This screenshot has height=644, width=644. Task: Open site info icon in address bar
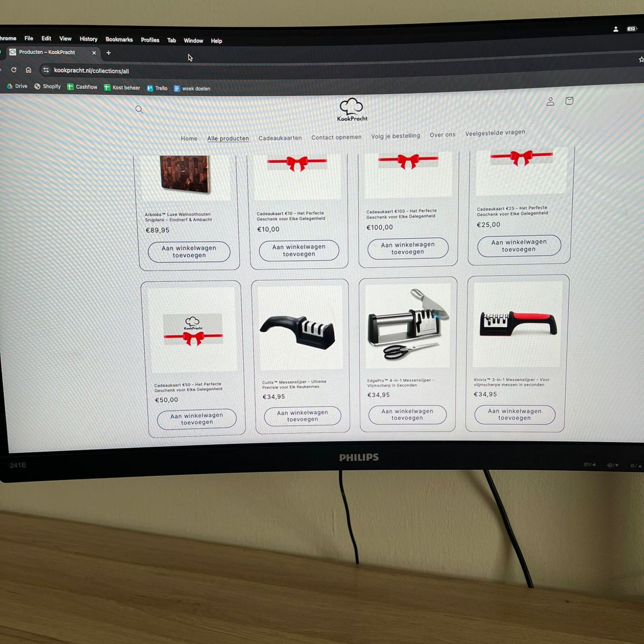(x=46, y=70)
